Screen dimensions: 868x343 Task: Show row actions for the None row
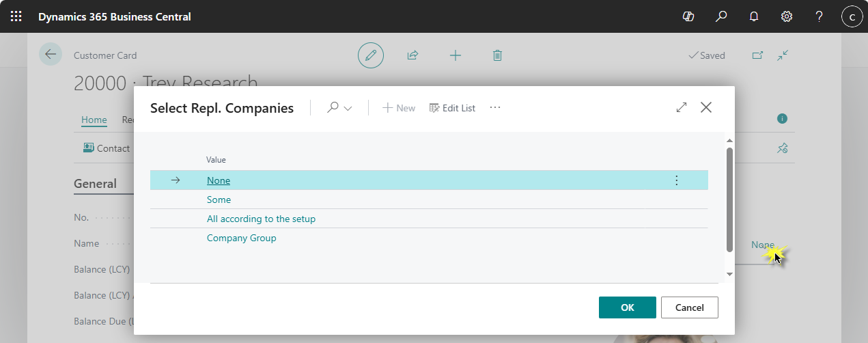676,180
